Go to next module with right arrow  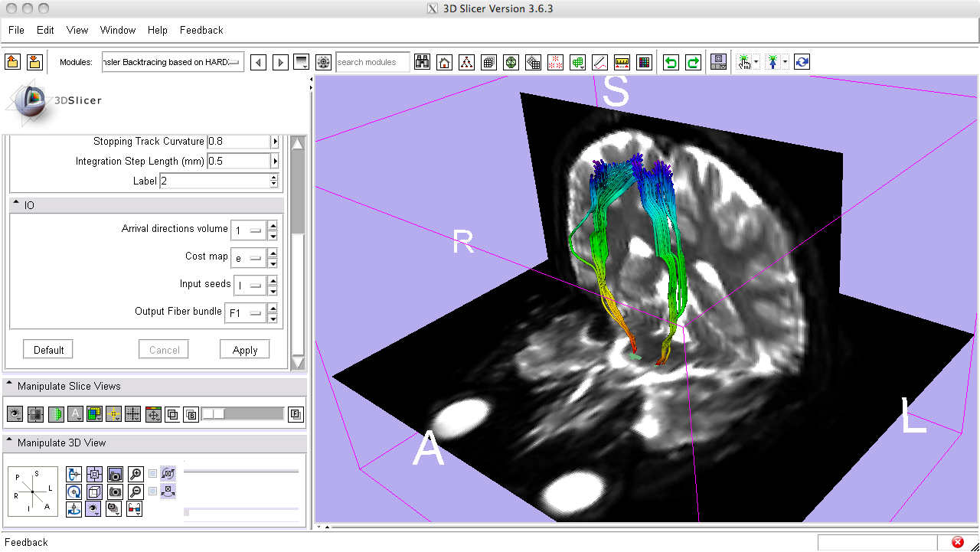click(x=280, y=62)
